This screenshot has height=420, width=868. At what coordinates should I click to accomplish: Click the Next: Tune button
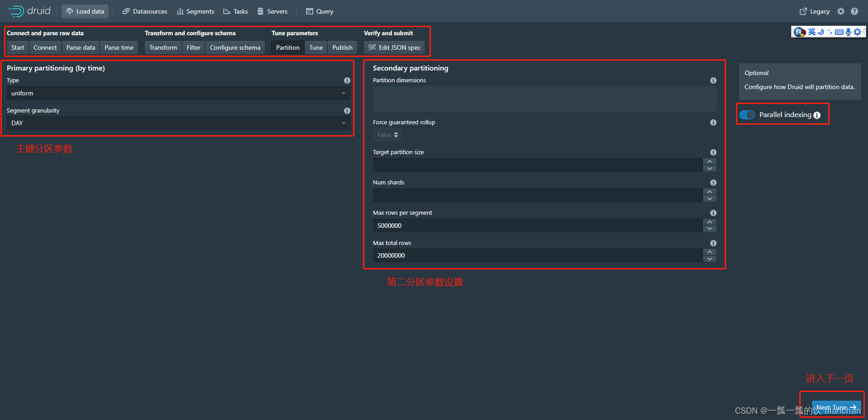coord(836,407)
